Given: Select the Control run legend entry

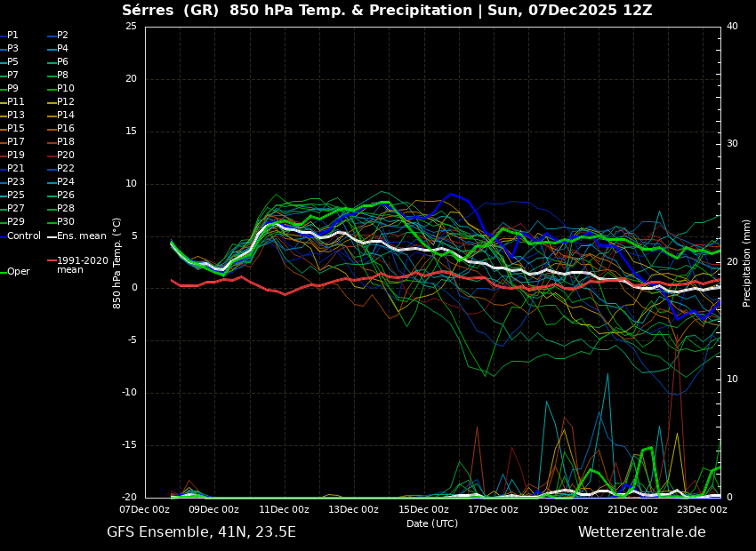Looking at the screenshot, I should point(24,236).
